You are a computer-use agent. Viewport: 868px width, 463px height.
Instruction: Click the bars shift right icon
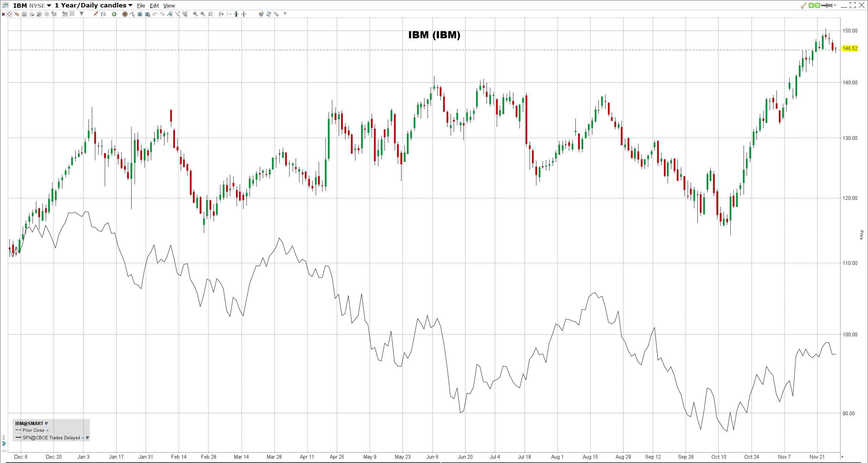click(x=221, y=14)
